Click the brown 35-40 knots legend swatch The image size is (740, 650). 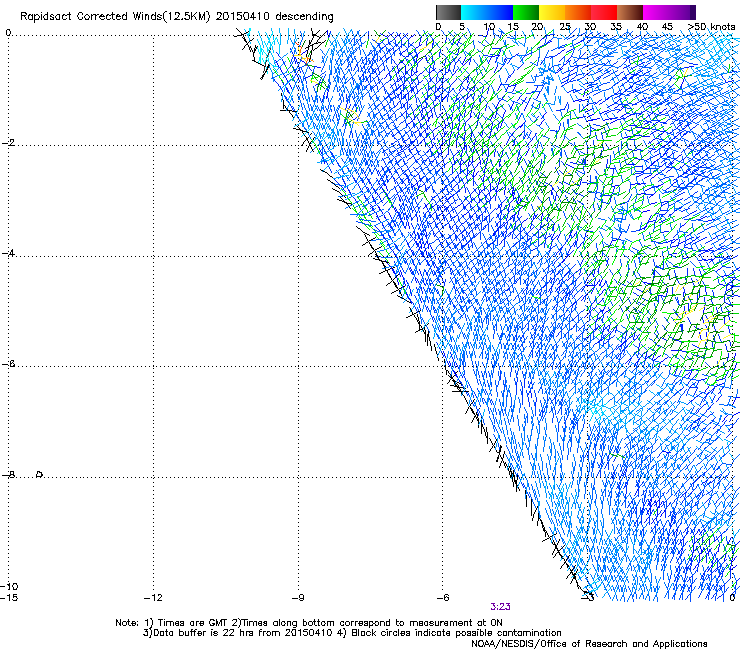click(630, 12)
